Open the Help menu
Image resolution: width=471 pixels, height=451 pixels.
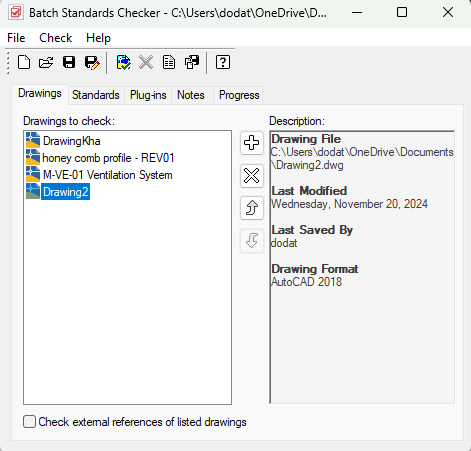(x=98, y=38)
